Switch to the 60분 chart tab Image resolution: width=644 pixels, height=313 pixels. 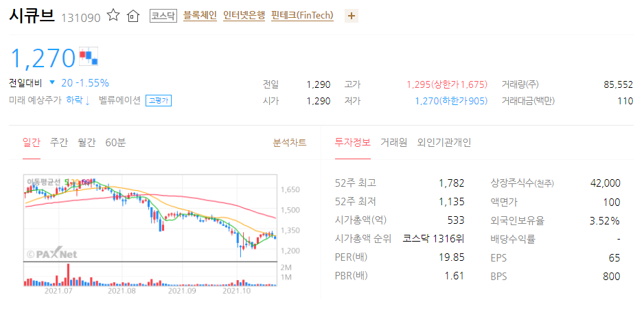tap(115, 143)
